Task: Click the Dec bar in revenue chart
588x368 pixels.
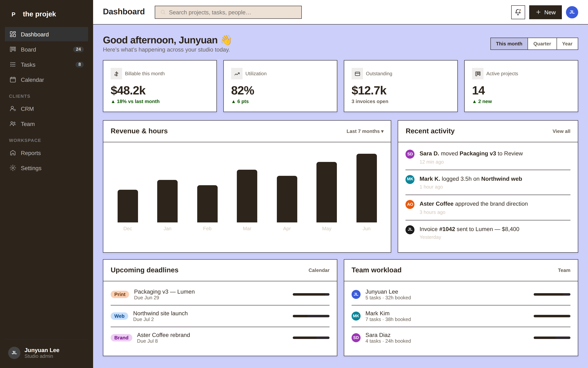Action: 128,206
